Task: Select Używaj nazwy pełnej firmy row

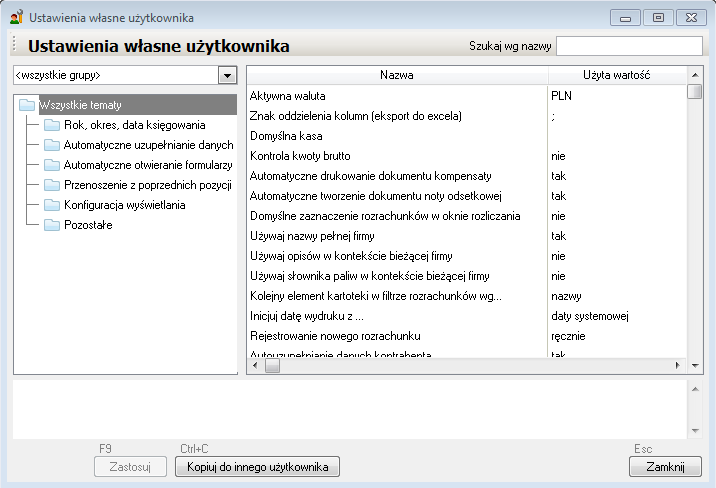Action: (x=466, y=236)
